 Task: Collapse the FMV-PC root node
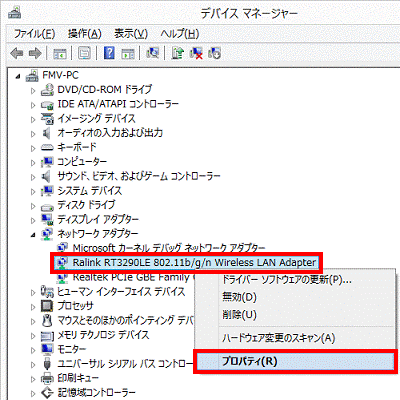(18, 77)
